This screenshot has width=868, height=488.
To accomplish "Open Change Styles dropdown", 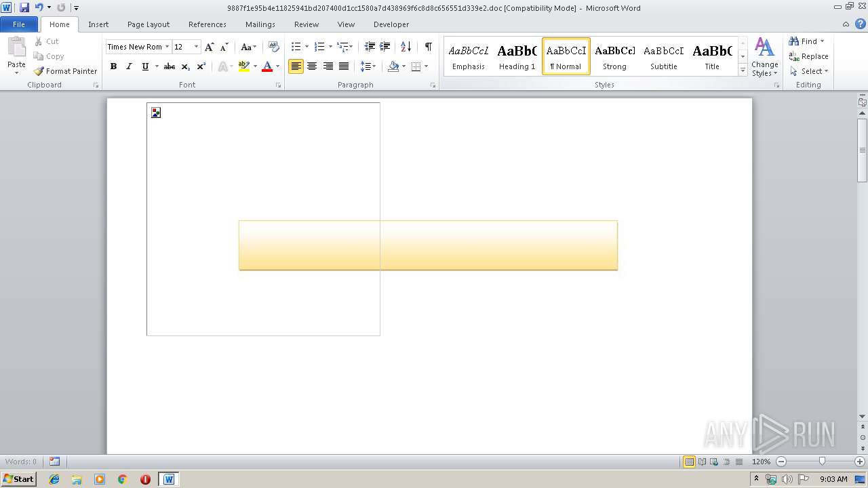I will pos(764,58).
